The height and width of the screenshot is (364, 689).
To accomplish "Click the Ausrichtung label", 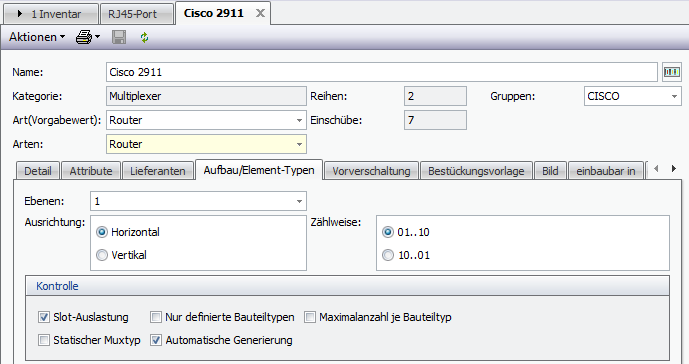I will tap(54, 222).
